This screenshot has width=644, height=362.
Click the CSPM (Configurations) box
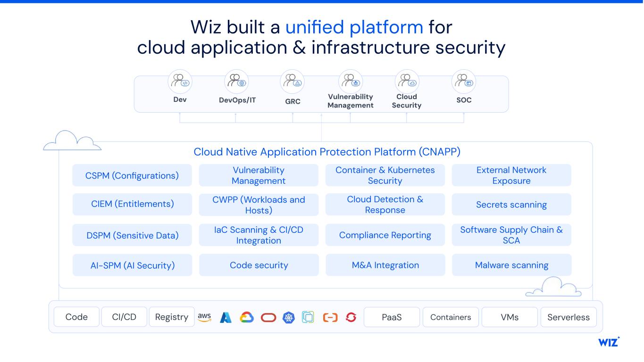132,175
